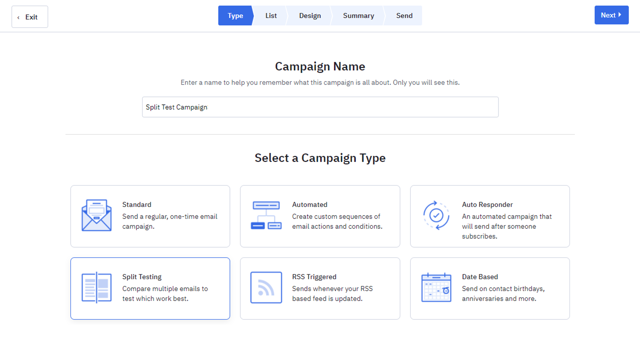Click the Automated sequence flowchart icon

tap(266, 215)
